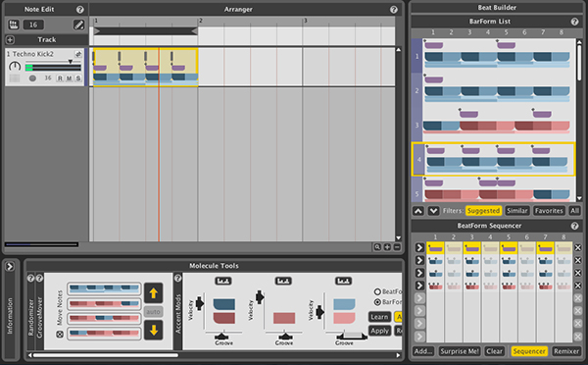Expand fourth BeatForm Sequencer row arrow

pos(419,286)
